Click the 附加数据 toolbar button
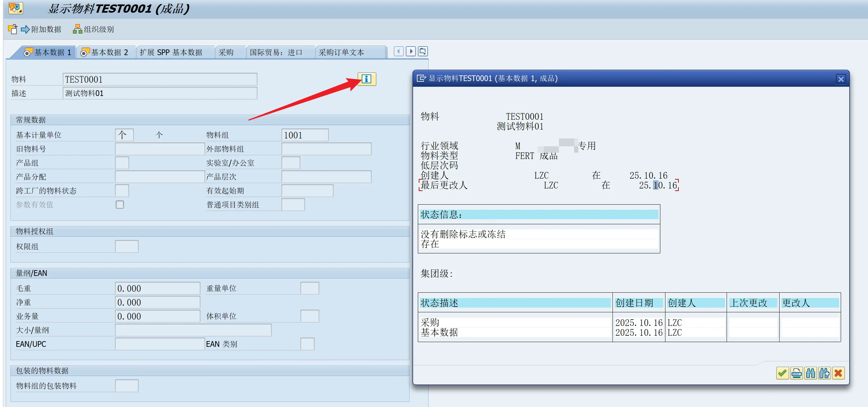 (x=41, y=29)
